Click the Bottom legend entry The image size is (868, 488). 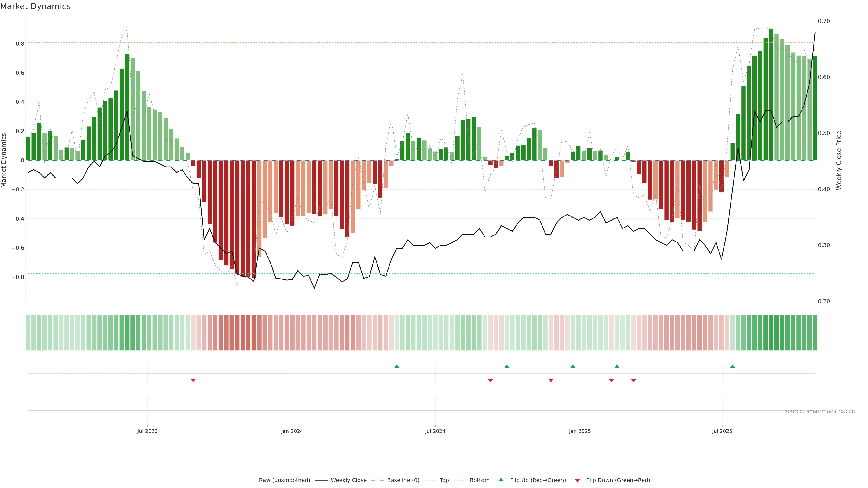point(479,480)
